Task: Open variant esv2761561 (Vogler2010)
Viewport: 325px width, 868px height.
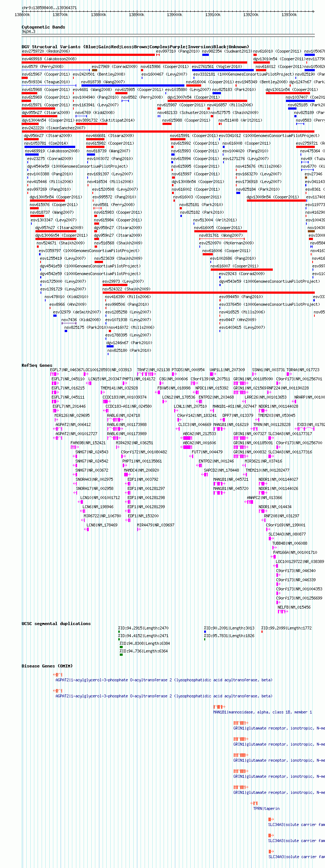Action: tap(223, 70)
